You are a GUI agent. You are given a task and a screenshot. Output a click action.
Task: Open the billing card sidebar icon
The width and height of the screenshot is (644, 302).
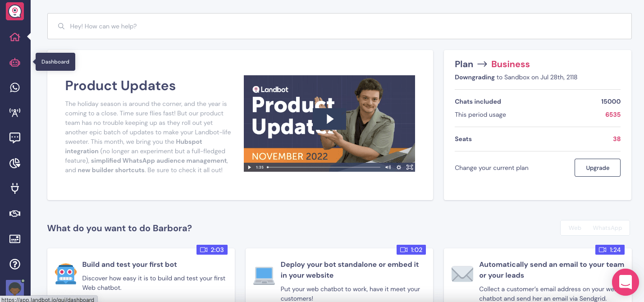tap(15, 239)
